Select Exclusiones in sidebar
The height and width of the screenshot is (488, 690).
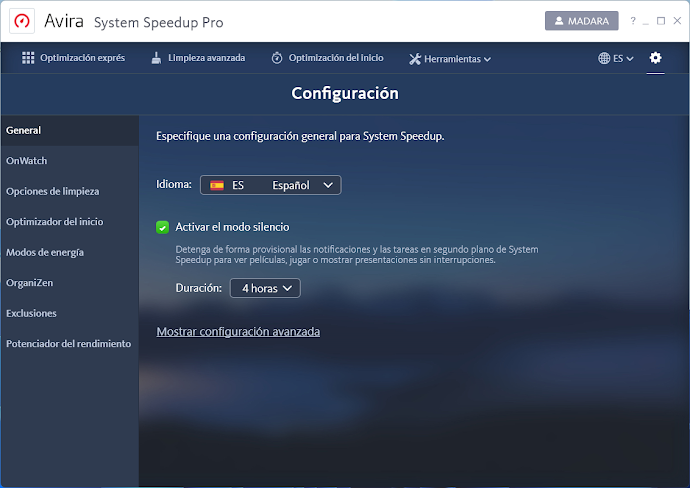click(x=70, y=313)
